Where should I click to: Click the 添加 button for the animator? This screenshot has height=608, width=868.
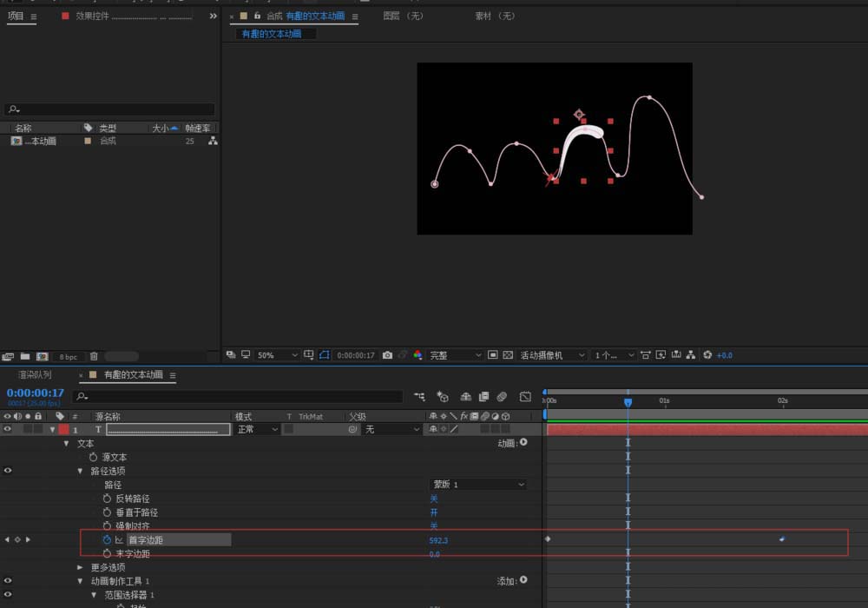[523, 580]
